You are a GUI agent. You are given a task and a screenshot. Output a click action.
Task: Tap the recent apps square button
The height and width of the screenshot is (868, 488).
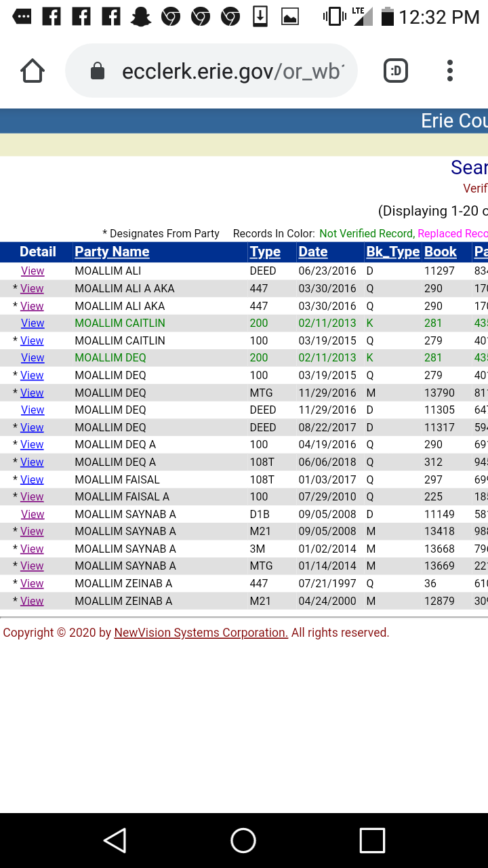372,840
